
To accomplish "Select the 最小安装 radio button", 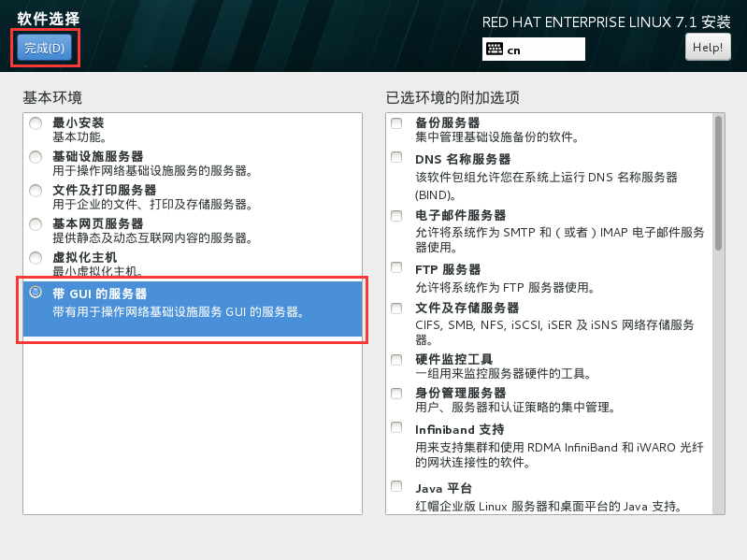I will pyautogui.click(x=36, y=123).
